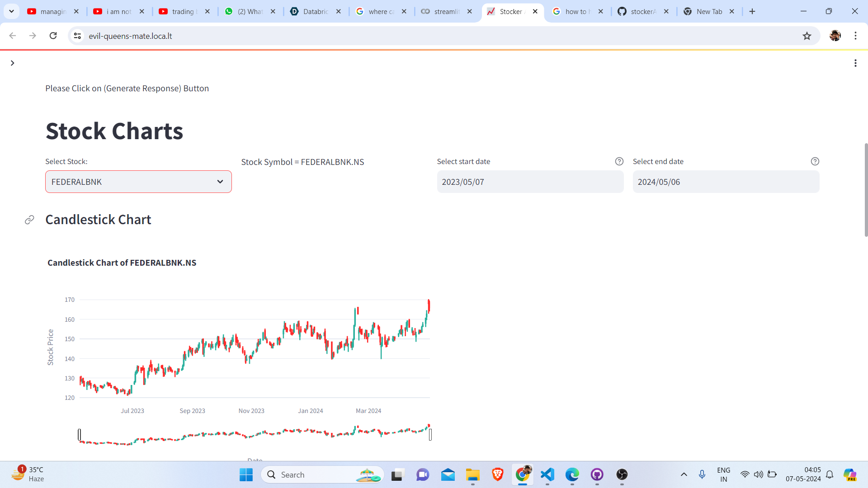This screenshot has width=868, height=488.
Task: Click the end date field 2024/05/06
Action: pyautogui.click(x=726, y=182)
